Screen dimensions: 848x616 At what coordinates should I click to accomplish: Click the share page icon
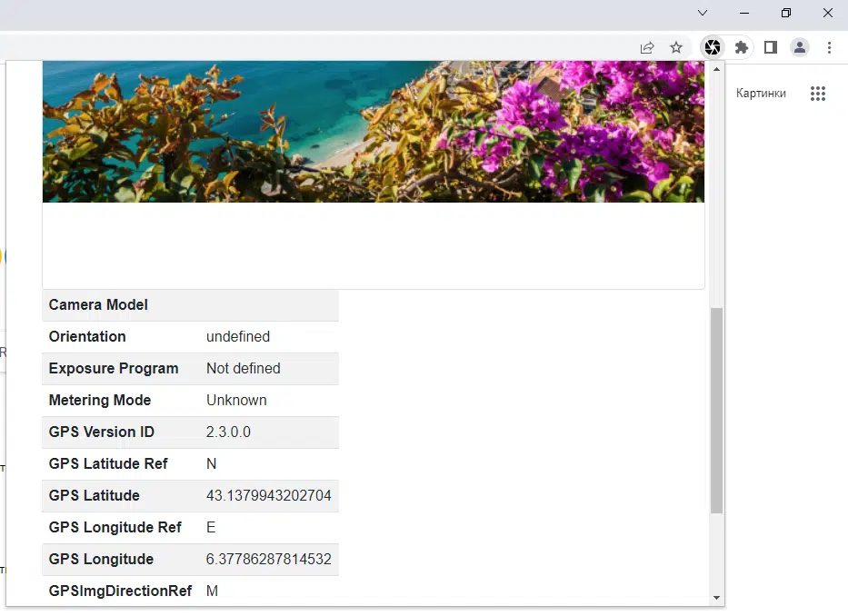tap(647, 47)
